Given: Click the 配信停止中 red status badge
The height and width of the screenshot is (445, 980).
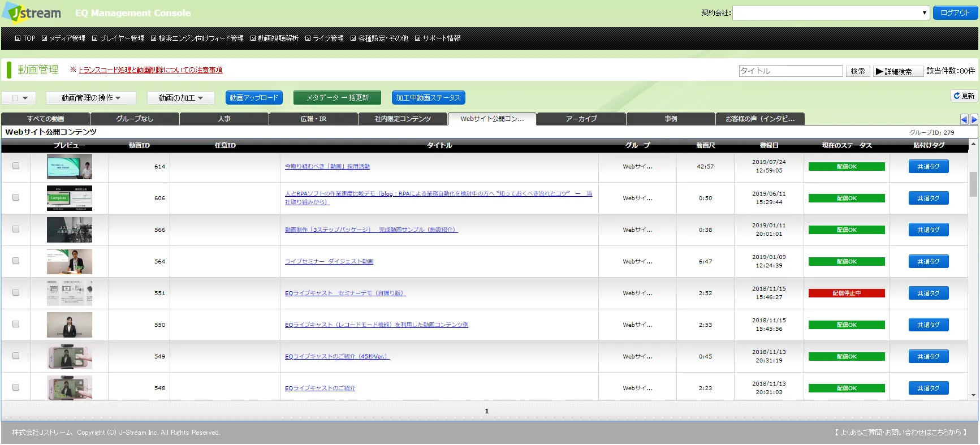Looking at the screenshot, I should [846, 293].
